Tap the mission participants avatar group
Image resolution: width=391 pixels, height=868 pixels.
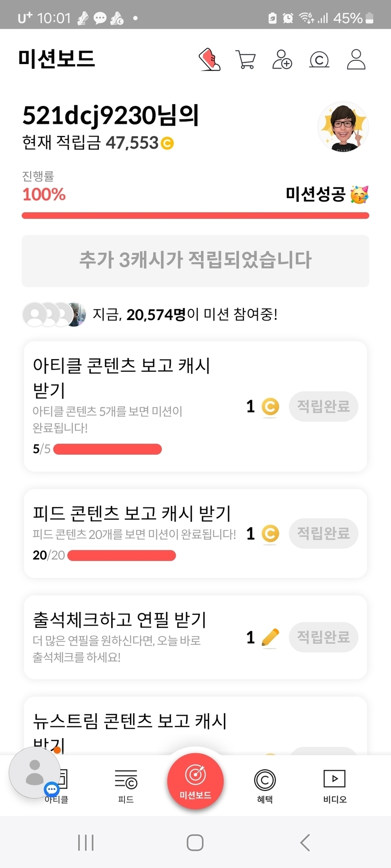54,314
